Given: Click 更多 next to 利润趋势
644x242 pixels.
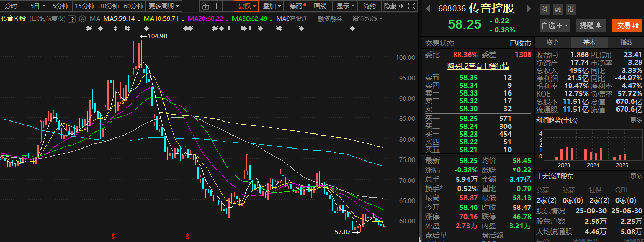Looking at the screenshot, I should pos(636,120).
